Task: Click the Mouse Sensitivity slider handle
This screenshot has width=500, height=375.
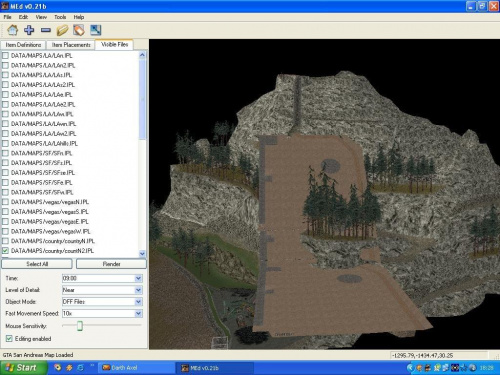Action: click(x=80, y=326)
